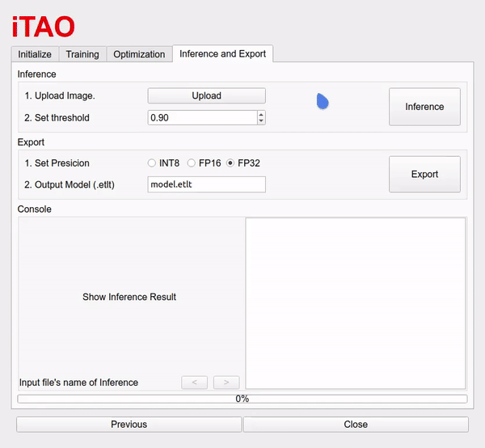Open the Training tab

coord(82,54)
